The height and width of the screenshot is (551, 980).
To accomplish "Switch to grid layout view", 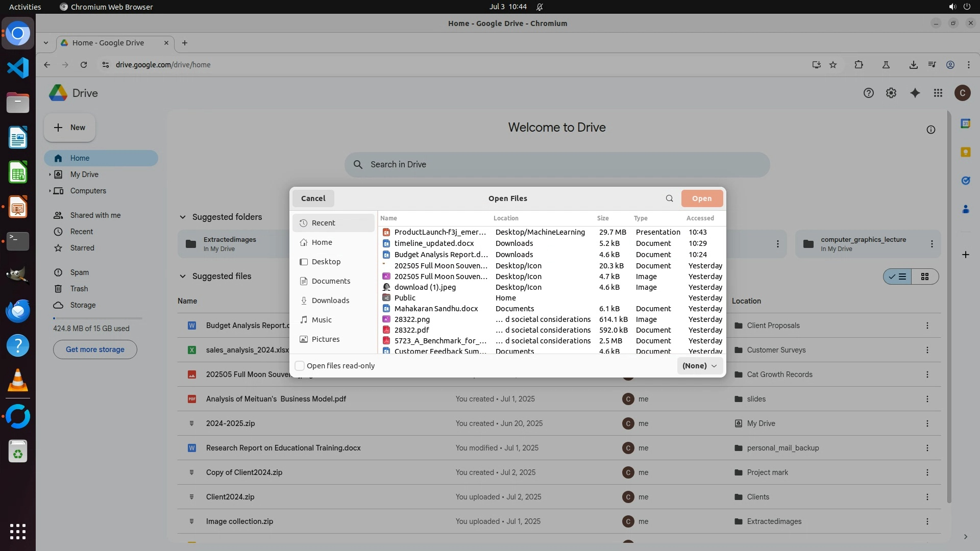I will tap(924, 277).
